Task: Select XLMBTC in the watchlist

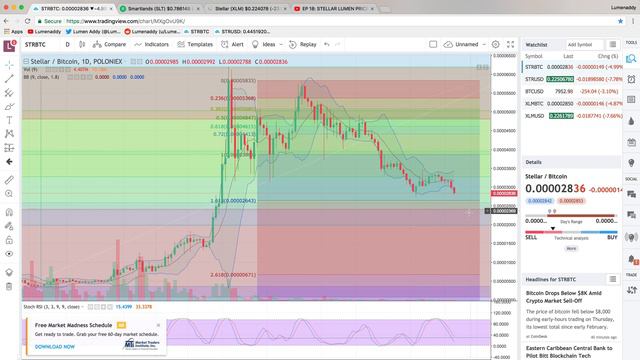Action: [x=572, y=104]
